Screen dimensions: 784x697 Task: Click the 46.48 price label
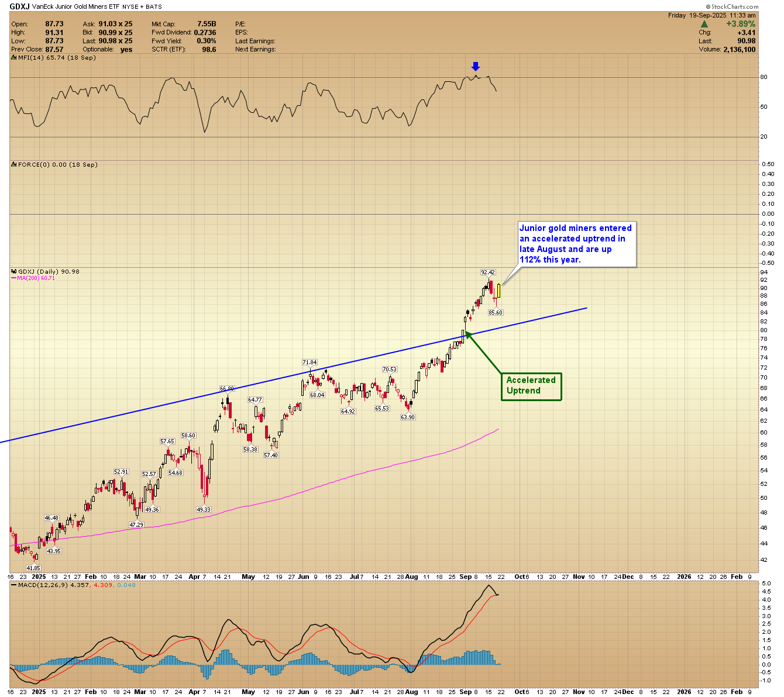[51, 518]
